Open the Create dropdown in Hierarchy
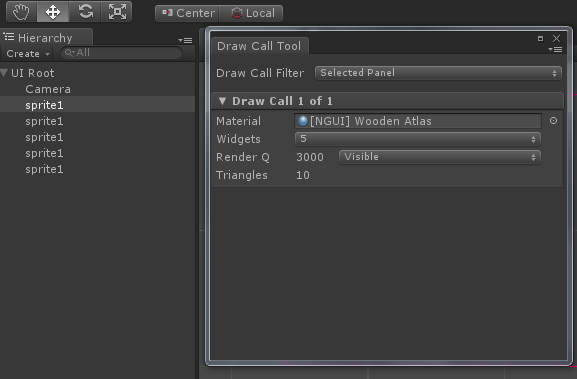 pyautogui.click(x=28, y=54)
